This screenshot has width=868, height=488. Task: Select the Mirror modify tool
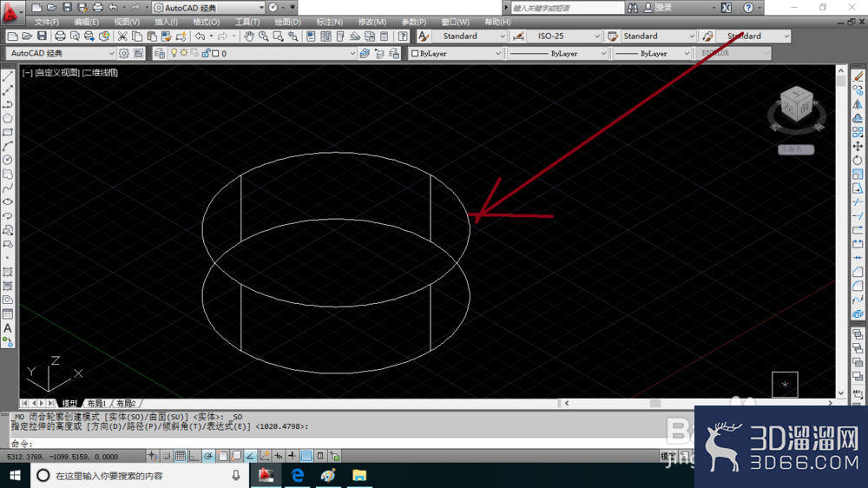(858, 104)
